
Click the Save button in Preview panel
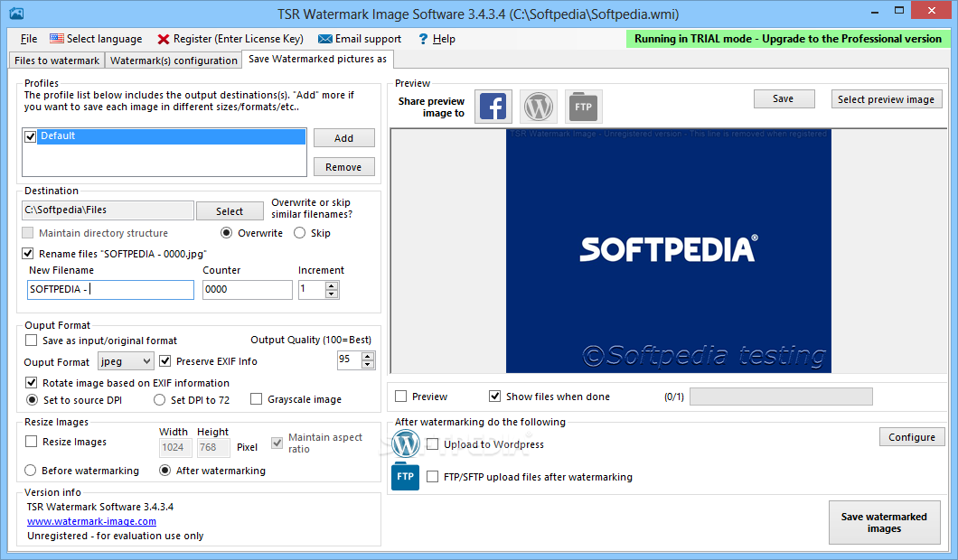(784, 99)
